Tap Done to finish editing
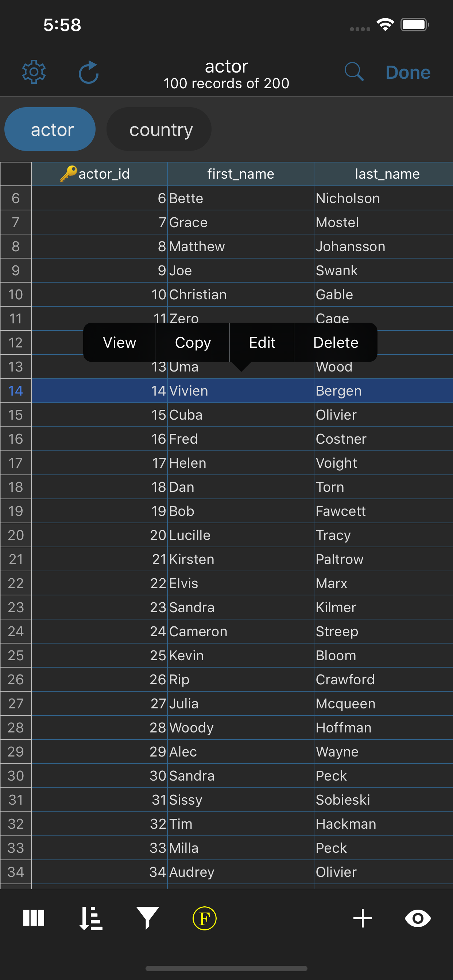This screenshot has height=980, width=453. 408,72
